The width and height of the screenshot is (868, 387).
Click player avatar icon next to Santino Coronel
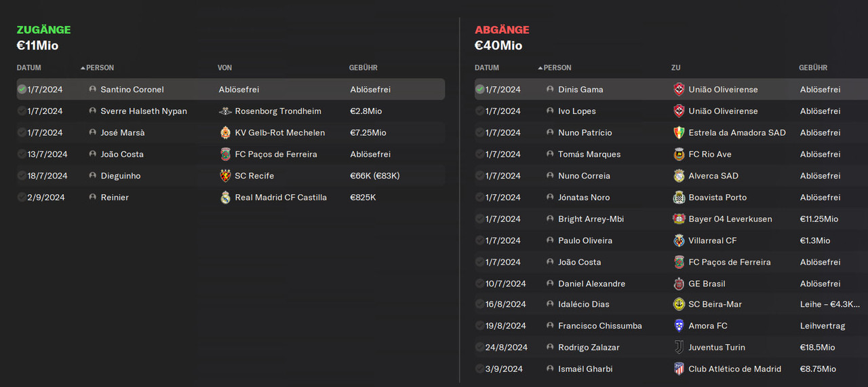click(x=93, y=90)
